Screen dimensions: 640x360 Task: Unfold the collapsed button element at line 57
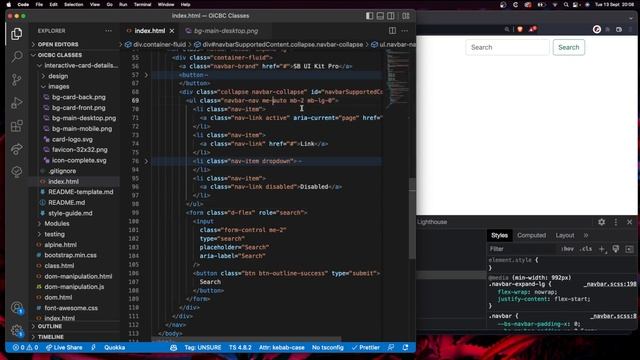point(147,75)
